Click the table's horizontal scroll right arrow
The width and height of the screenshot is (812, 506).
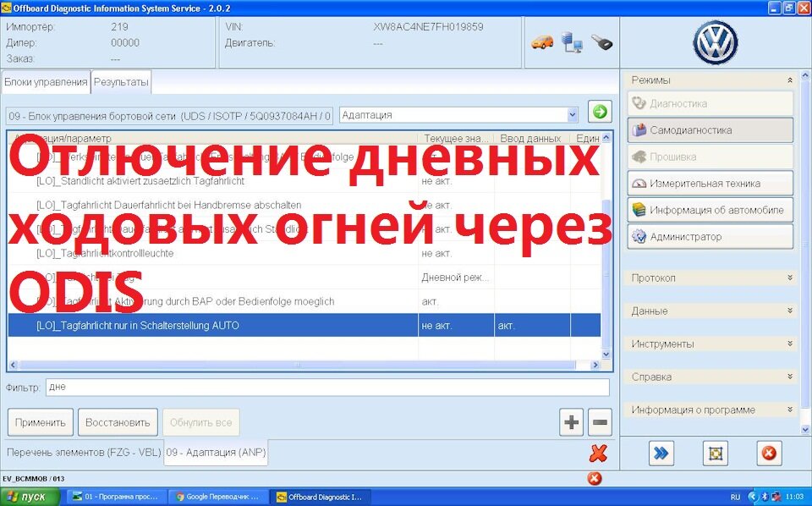[x=595, y=365]
